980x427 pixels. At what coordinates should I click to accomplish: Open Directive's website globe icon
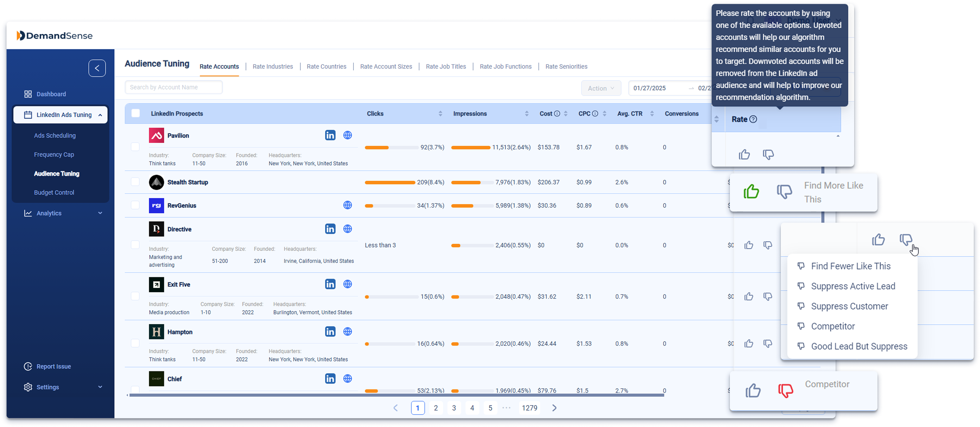click(347, 228)
